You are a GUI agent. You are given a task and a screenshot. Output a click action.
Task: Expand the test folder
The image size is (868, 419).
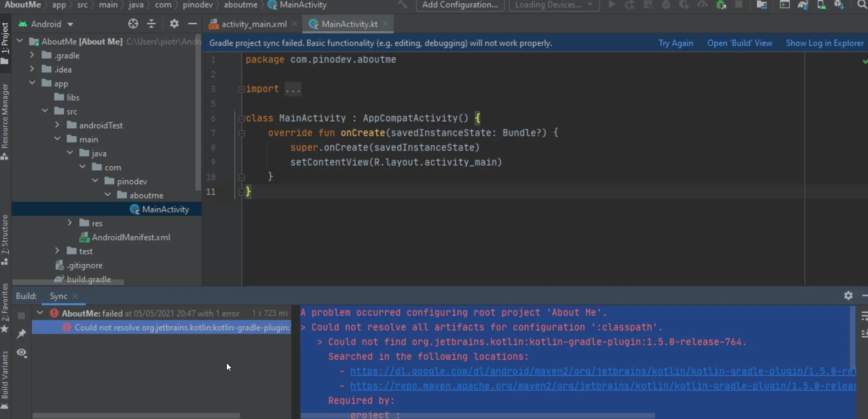coord(57,251)
